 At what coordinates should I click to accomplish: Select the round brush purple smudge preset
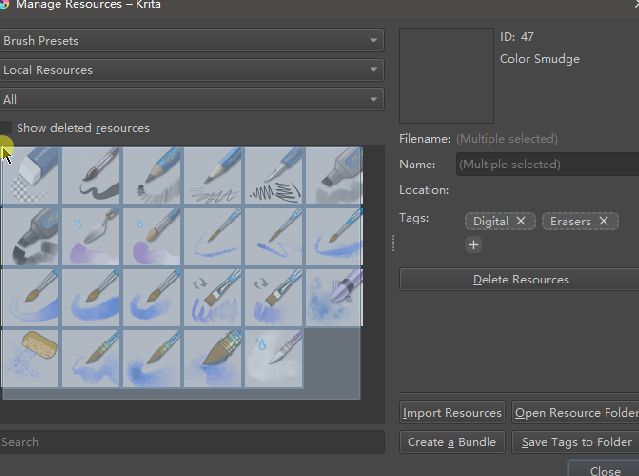click(x=152, y=236)
